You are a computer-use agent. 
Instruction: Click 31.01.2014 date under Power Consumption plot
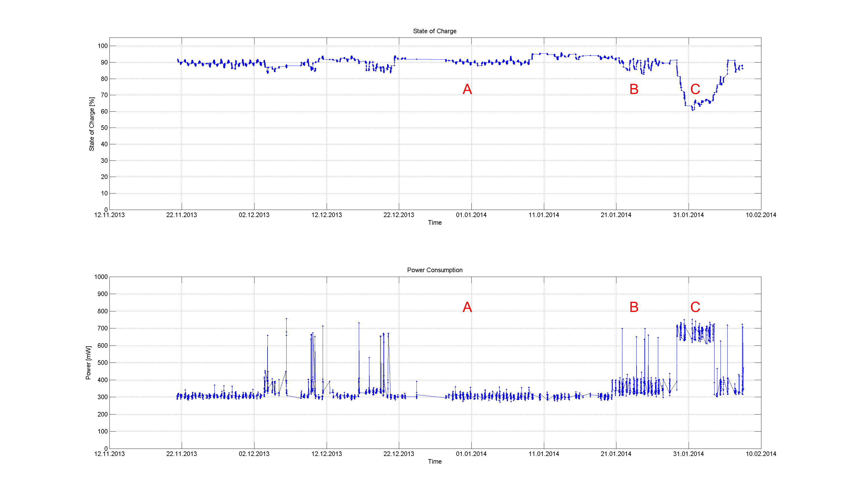coord(688,454)
